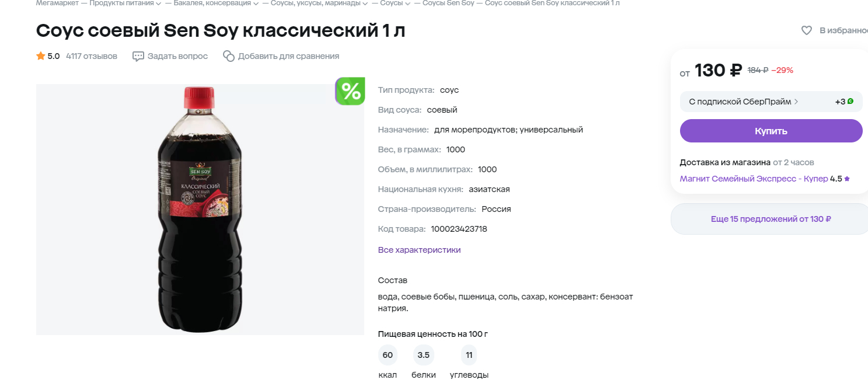
Task: Open Магнит Семейный Экспресс - Купер store link
Action: pos(754,179)
